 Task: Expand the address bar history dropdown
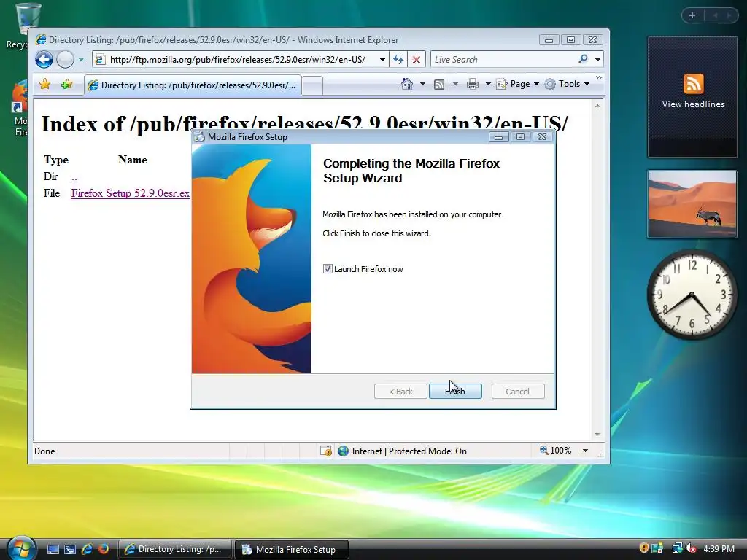point(382,60)
